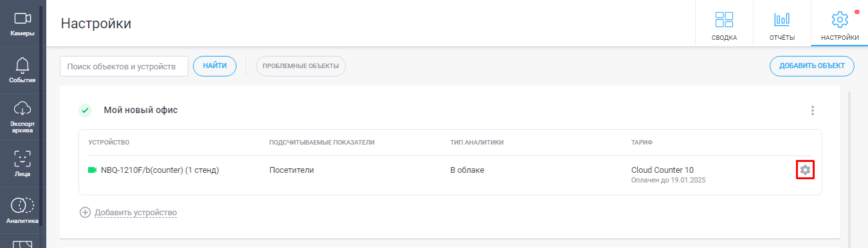
Task: Open the События bell section
Action: point(23,71)
